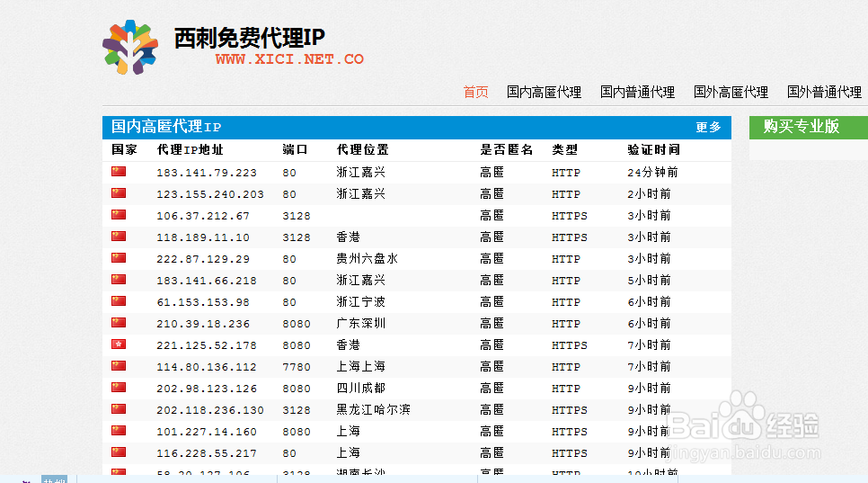This screenshot has height=483, width=868.
Task: Select IP address 116.228.55.217
Action: click(207, 453)
